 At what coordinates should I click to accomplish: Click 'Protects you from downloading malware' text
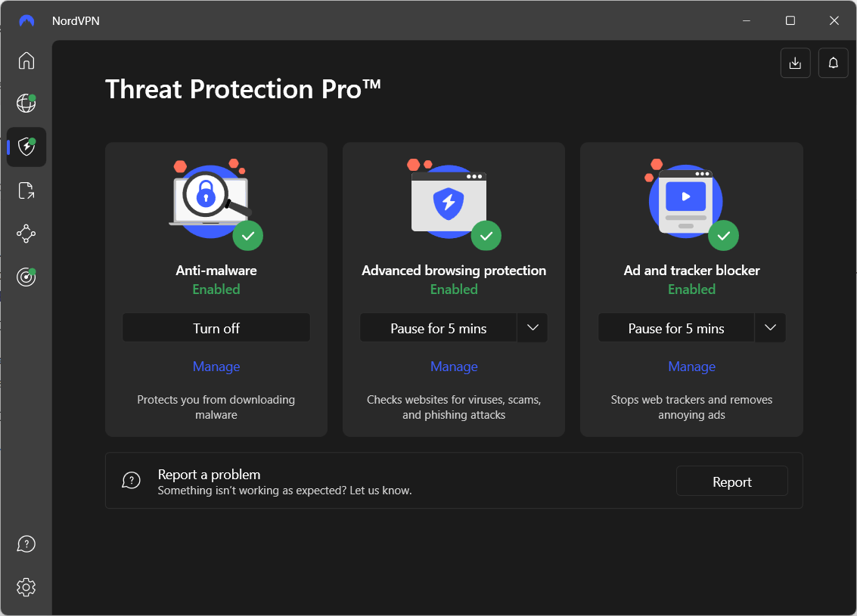coord(216,407)
